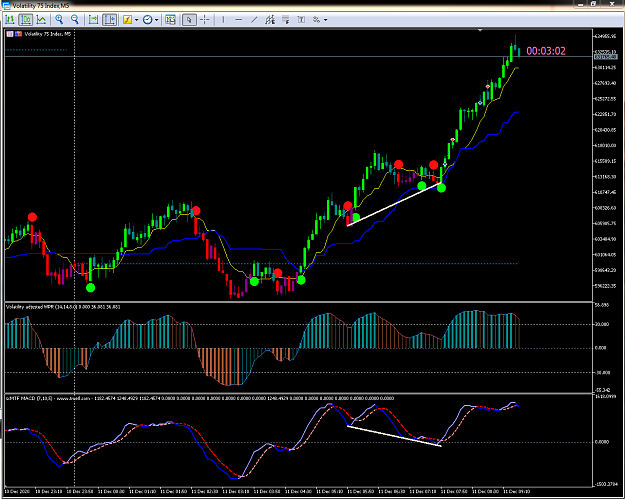Toggle candlestick chart mode

click(x=26, y=20)
